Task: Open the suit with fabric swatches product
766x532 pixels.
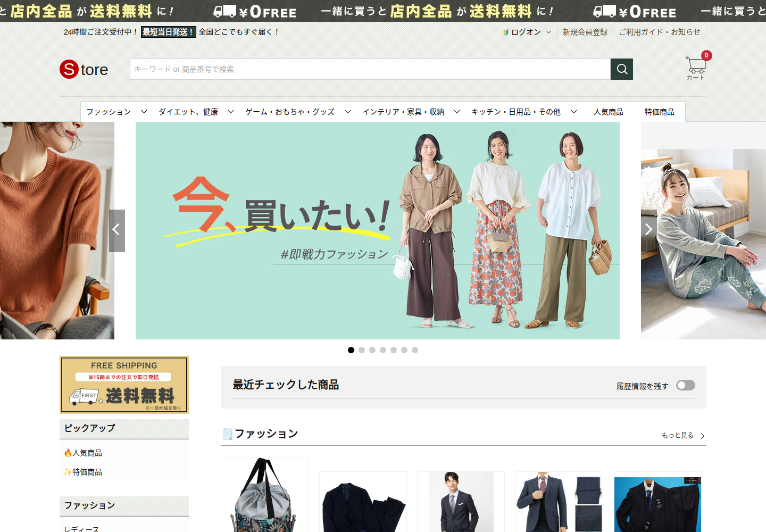Action: [559, 502]
